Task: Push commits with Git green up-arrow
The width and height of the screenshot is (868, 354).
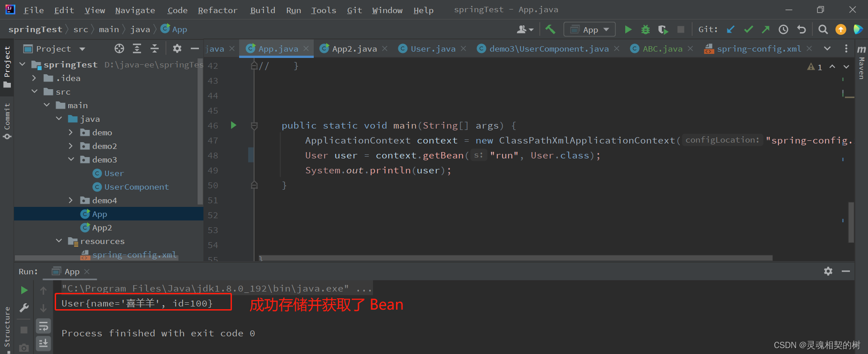Action: coord(765,29)
